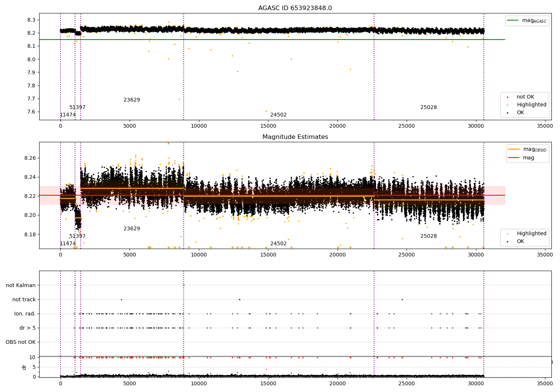This screenshot has width=560, height=392.
Task: Click the 20000 x-tick under the dr subplot
Action: coord(337,383)
